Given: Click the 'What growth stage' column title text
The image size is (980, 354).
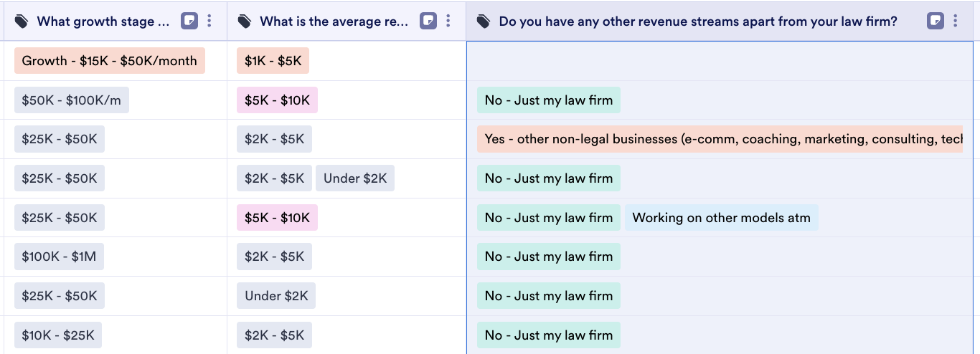Looking at the screenshot, I should click(103, 21).
